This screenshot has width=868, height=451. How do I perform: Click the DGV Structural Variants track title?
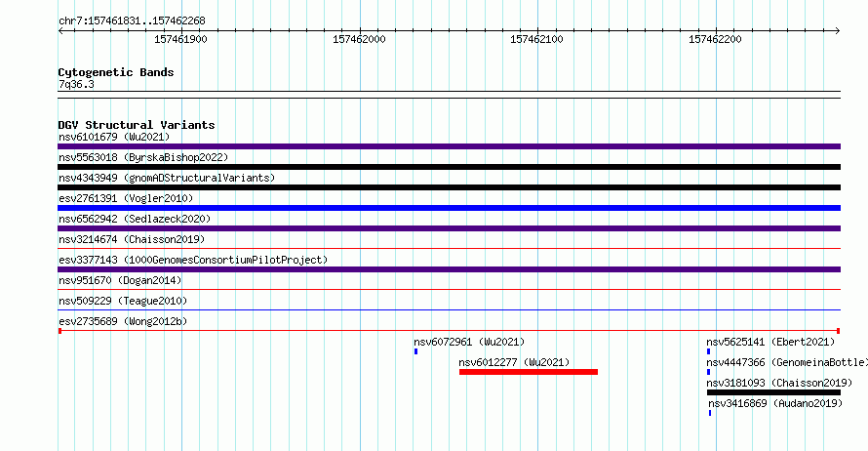tap(137, 125)
